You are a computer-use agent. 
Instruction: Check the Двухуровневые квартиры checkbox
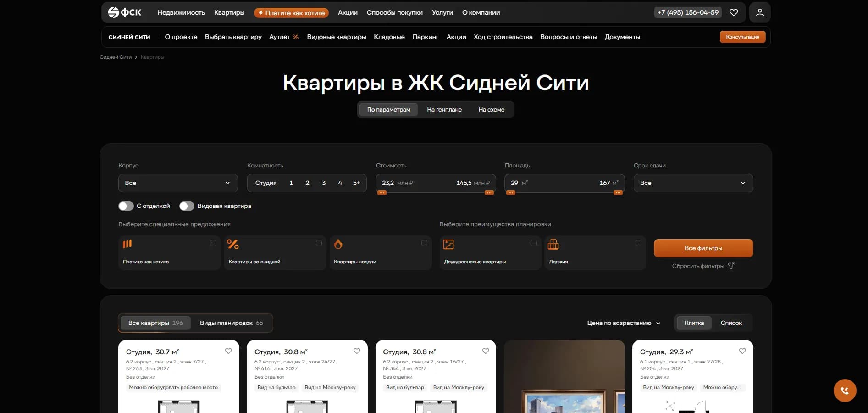point(533,243)
